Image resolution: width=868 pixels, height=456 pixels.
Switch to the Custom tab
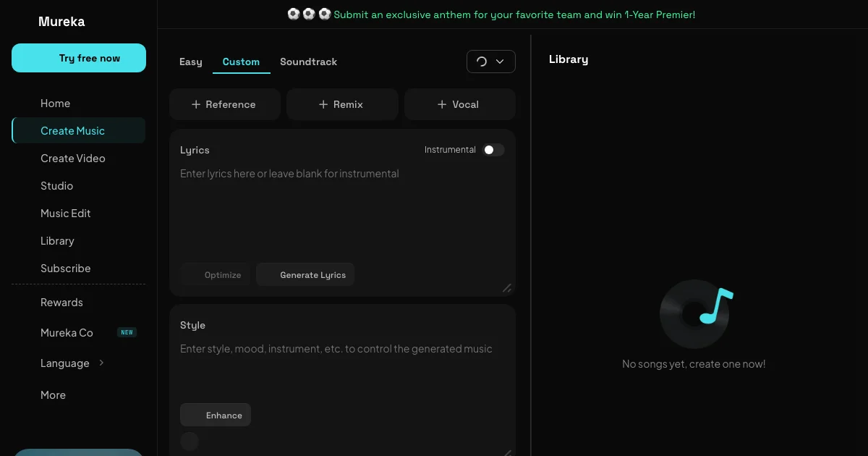click(x=241, y=62)
